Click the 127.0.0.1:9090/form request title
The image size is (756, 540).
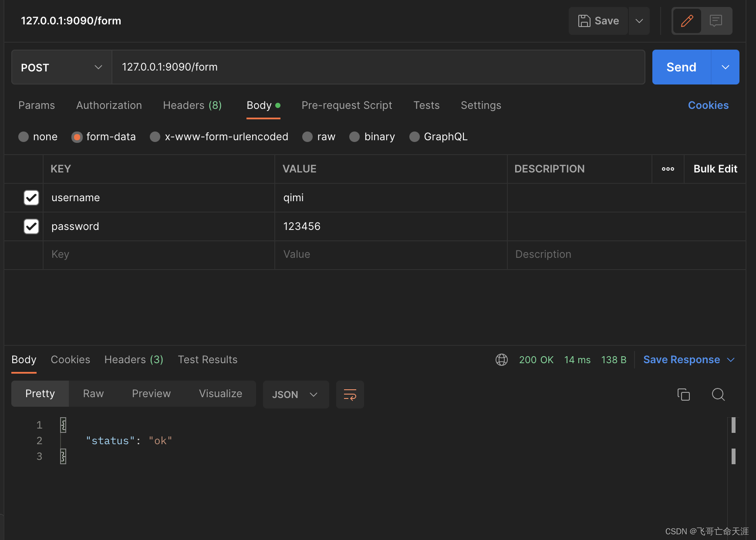point(71,21)
